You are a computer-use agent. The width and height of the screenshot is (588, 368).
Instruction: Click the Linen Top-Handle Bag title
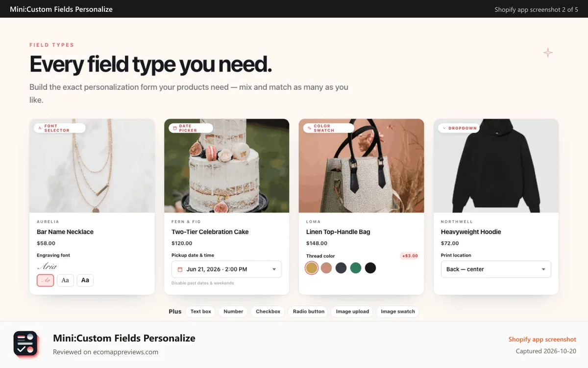click(x=338, y=232)
